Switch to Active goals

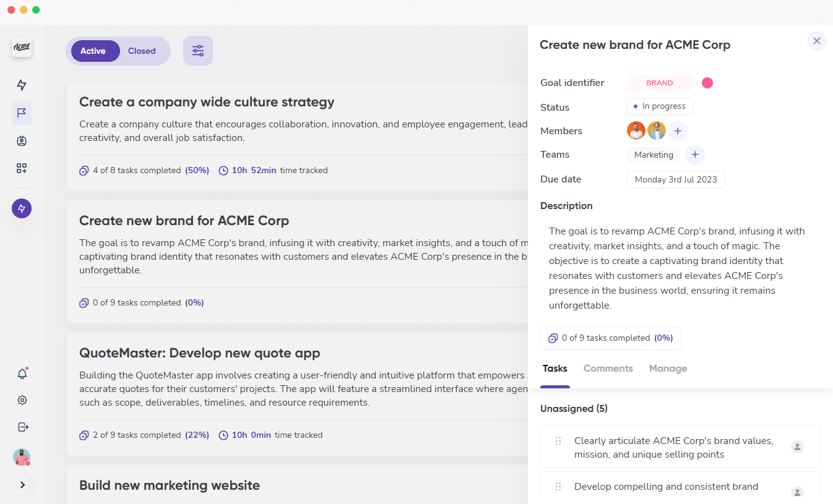(95, 51)
